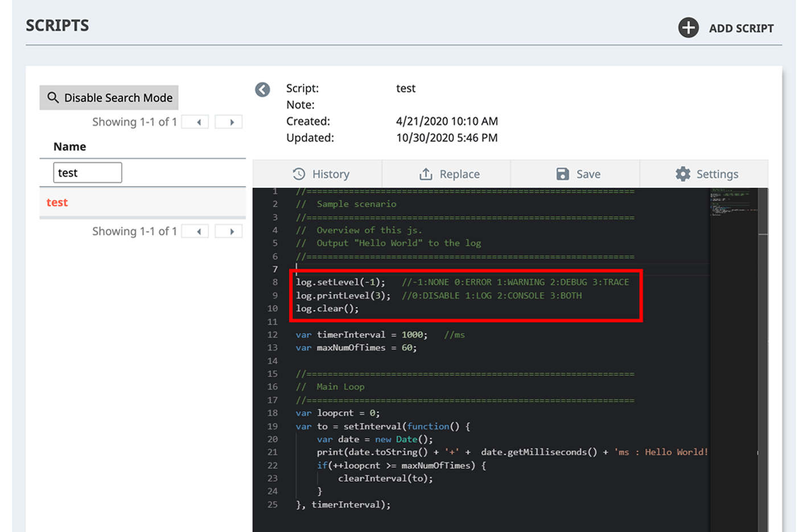Click the Name column header

(69, 146)
